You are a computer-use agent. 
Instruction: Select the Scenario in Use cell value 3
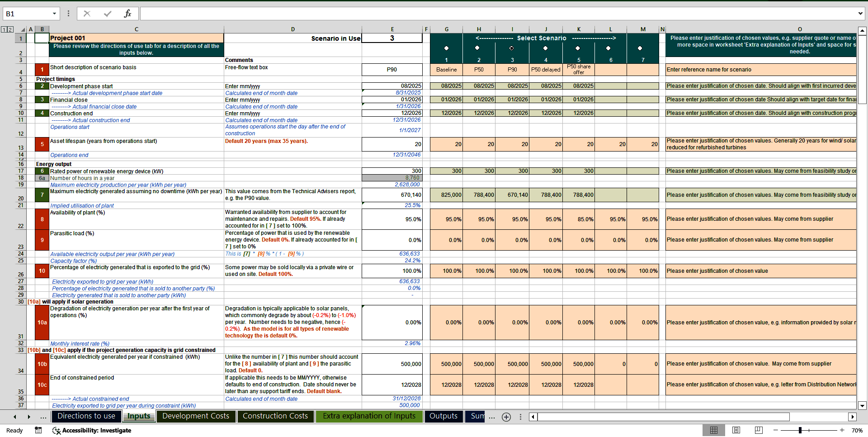coord(392,38)
